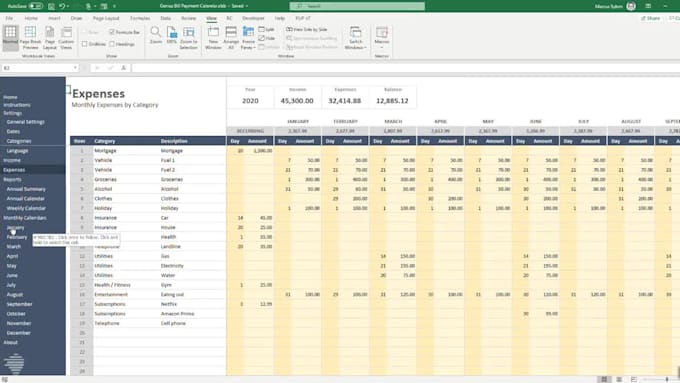680x383 pixels.
Task: Open Weekly Calendar in sidebar
Action: (x=26, y=208)
